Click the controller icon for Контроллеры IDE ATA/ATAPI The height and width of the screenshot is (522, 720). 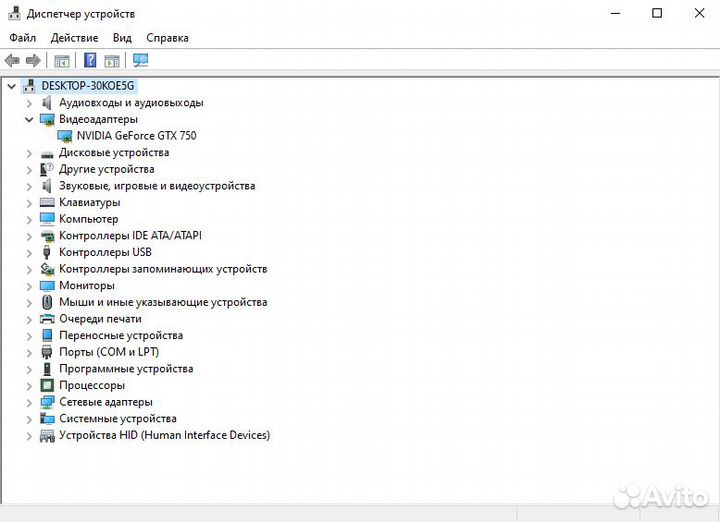point(47,236)
